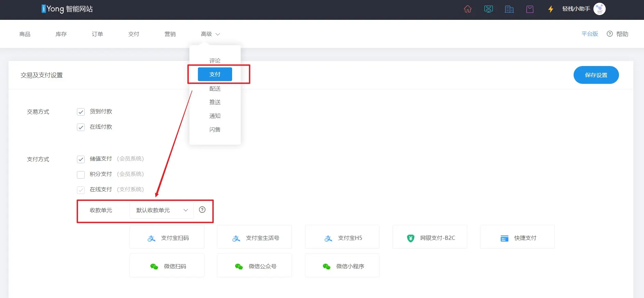Click the 保存设置 button
This screenshot has height=298, width=644.
pos(596,75)
